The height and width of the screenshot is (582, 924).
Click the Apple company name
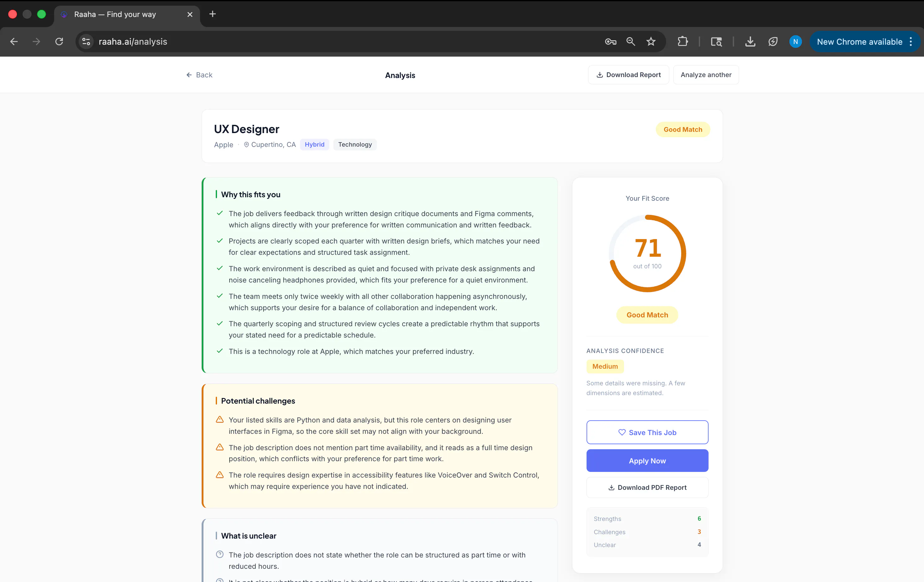point(223,144)
